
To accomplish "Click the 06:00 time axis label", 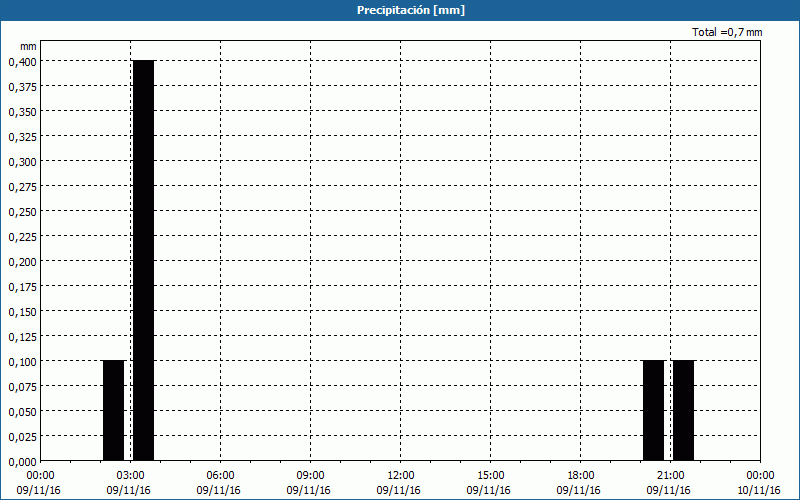I will pyautogui.click(x=220, y=476).
